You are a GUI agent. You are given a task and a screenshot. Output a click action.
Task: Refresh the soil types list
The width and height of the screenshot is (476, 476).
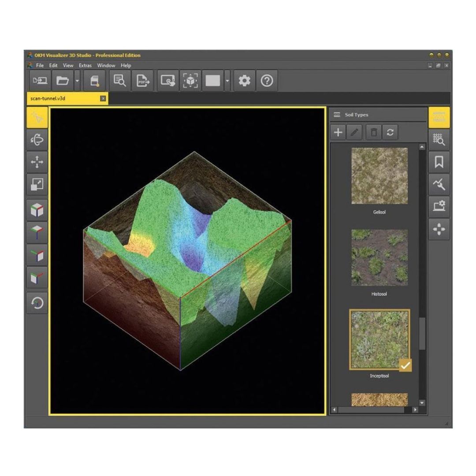click(390, 132)
